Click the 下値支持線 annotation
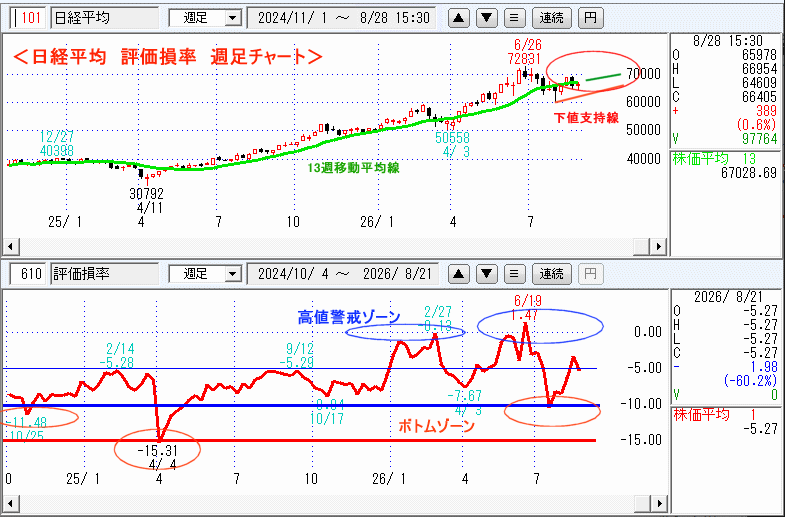The image size is (785, 517). pyautogui.click(x=586, y=118)
